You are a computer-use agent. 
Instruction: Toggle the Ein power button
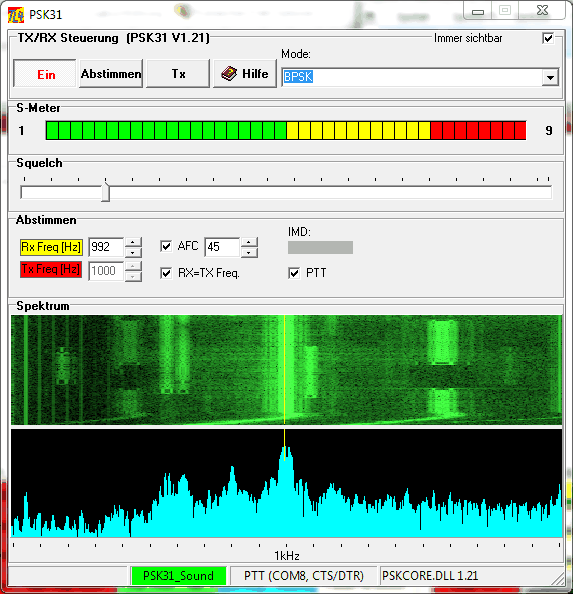pyautogui.click(x=45, y=73)
